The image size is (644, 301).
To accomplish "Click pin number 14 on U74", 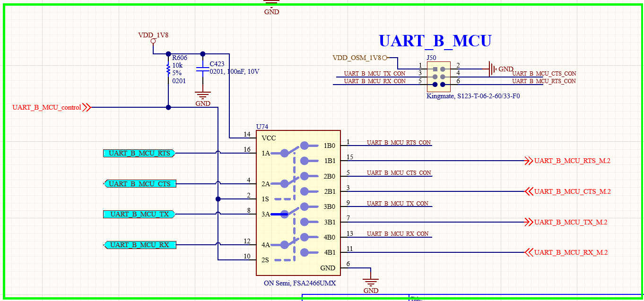I will click(x=247, y=134).
